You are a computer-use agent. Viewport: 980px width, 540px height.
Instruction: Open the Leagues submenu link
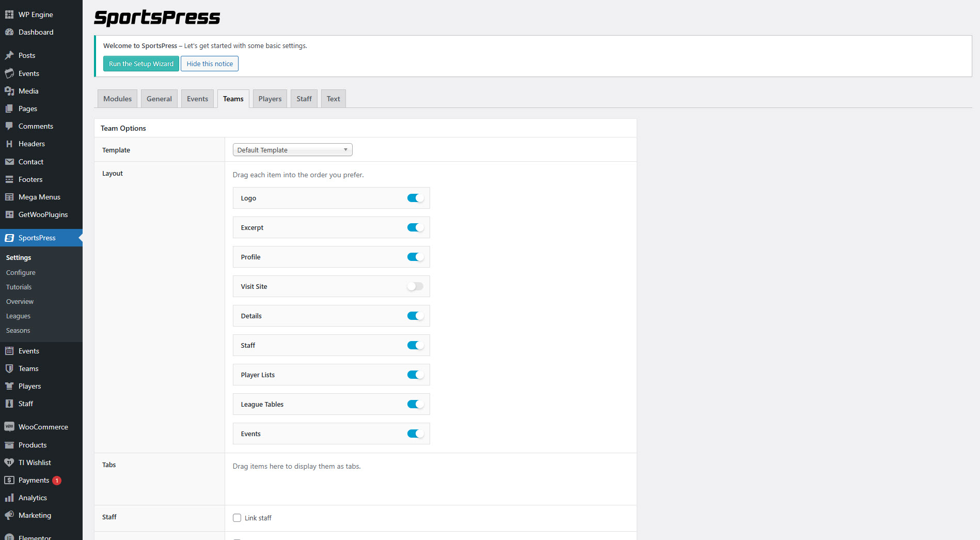click(18, 316)
